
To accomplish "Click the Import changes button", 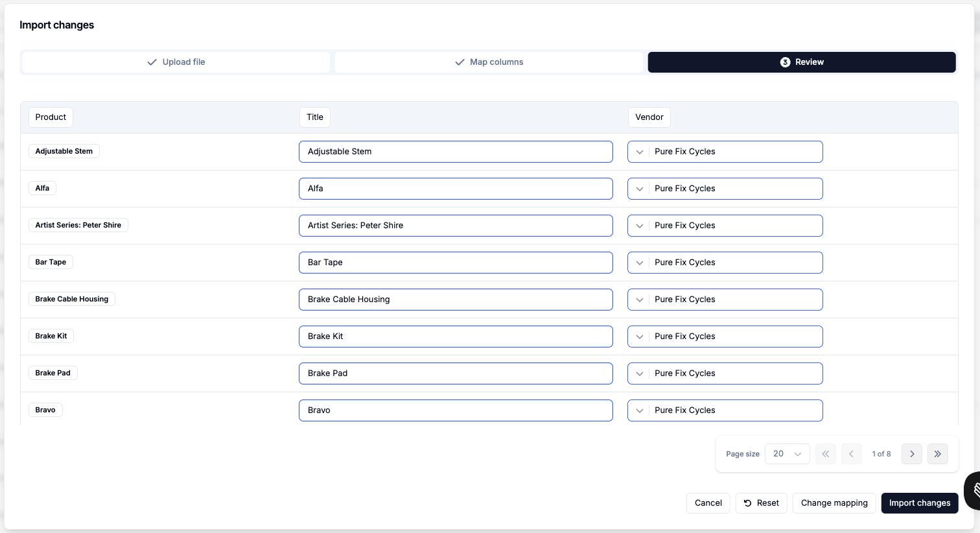I will coord(919,503).
